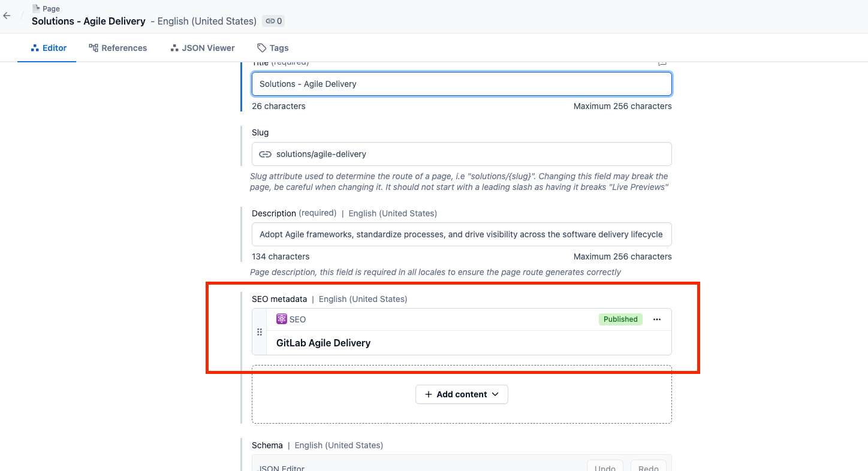Switch to the Tags tab
This screenshot has height=471, width=868.
click(x=273, y=48)
